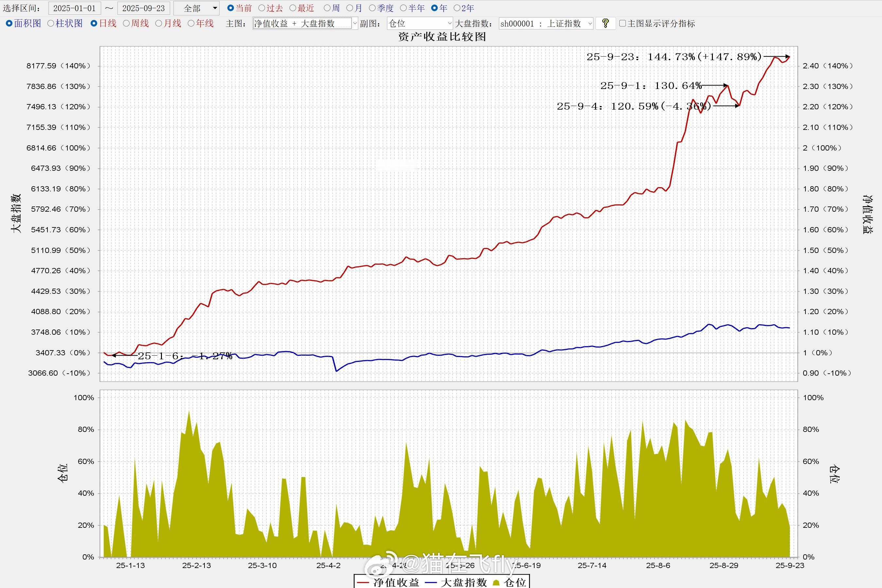Click left axis label 6814.66 (100%)

click(59, 148)
